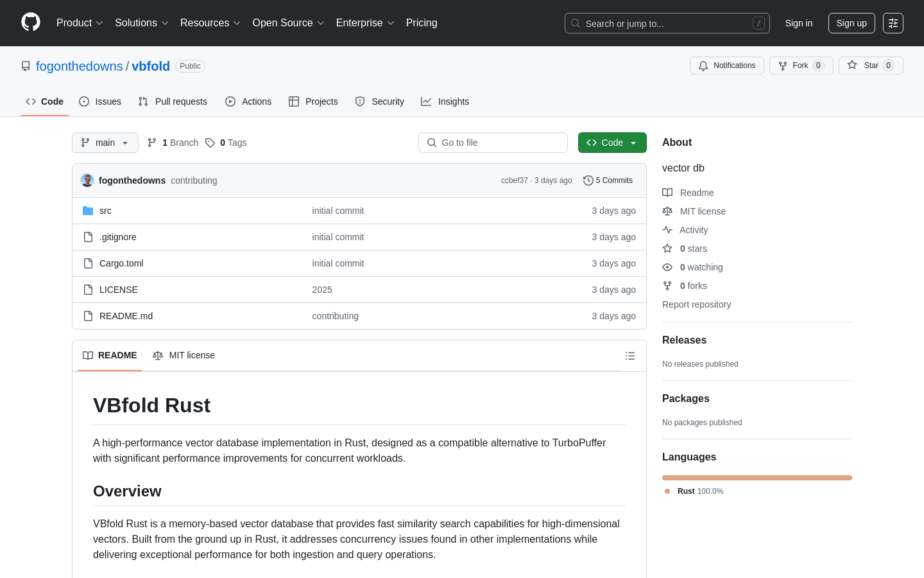The image size is (924, 578).
Task: Star the vbfold repository
Action: (871, 66)
